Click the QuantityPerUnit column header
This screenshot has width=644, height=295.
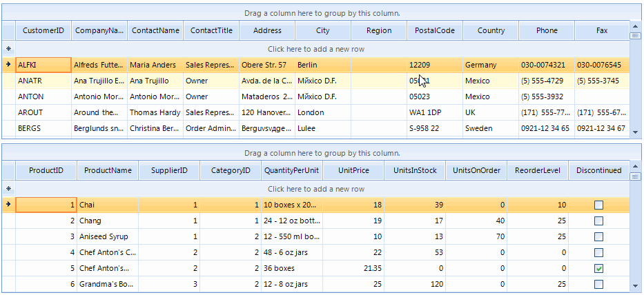pos(292,170)
